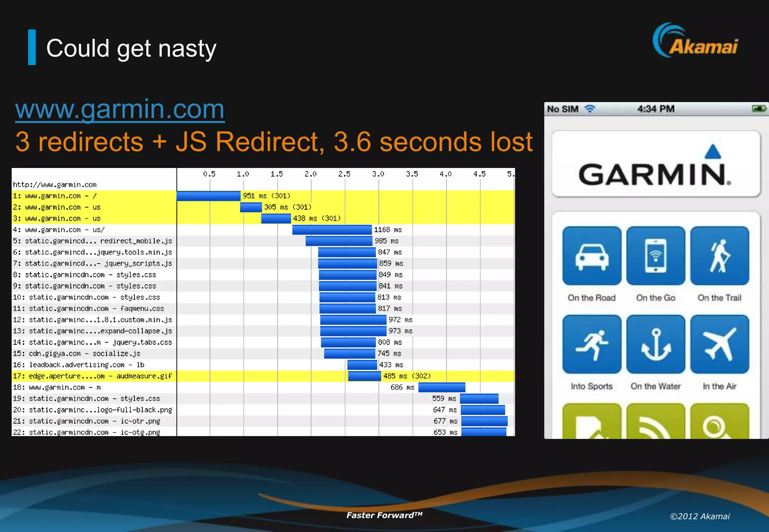Select row 4: www.garmin.com - us/
This screenshot has width=769, height=532.
click(263, 230)
